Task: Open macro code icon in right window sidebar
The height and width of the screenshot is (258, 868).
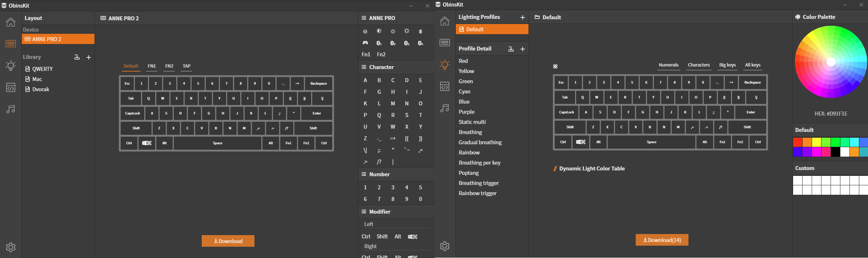Action: coord(445,86)
